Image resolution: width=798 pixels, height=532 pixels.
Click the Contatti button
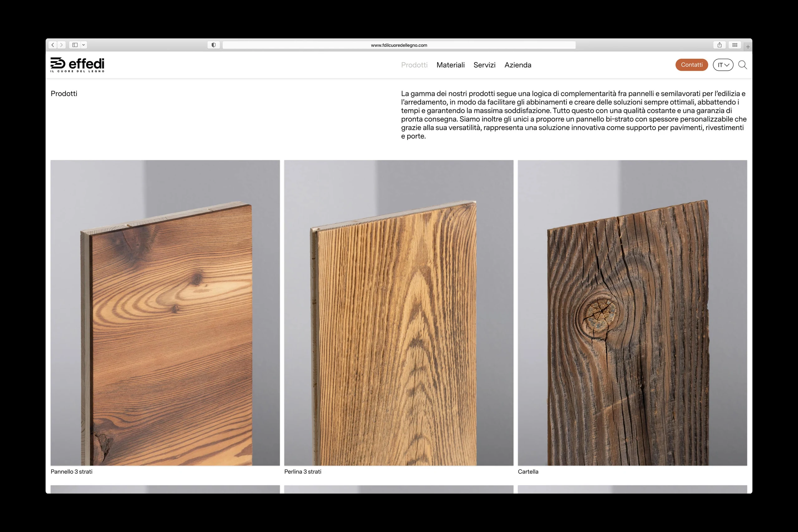click(x=691, y=65)
